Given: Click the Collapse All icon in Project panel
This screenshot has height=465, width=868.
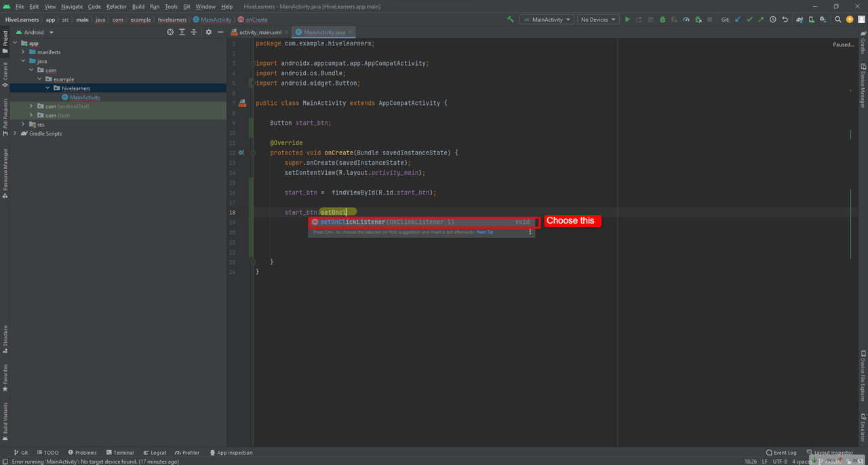Looking at the screenshot, I should tap(194, 32).
